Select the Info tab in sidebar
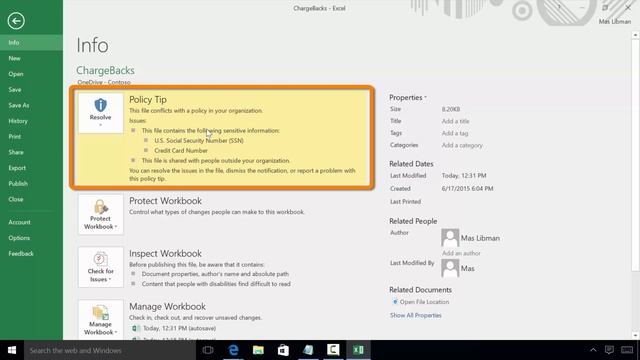Screen dimensions: 640x360 tap(31, 42)
